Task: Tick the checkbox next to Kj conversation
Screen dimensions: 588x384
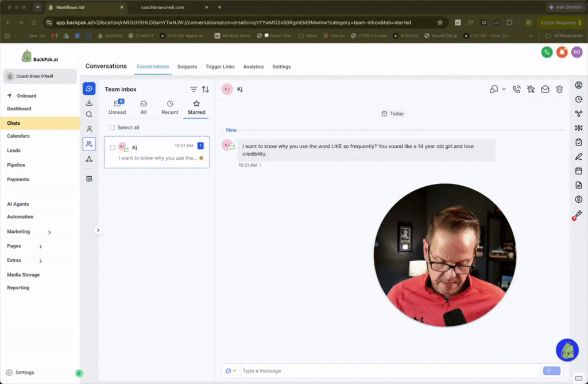Action: (x=113, y=148)
